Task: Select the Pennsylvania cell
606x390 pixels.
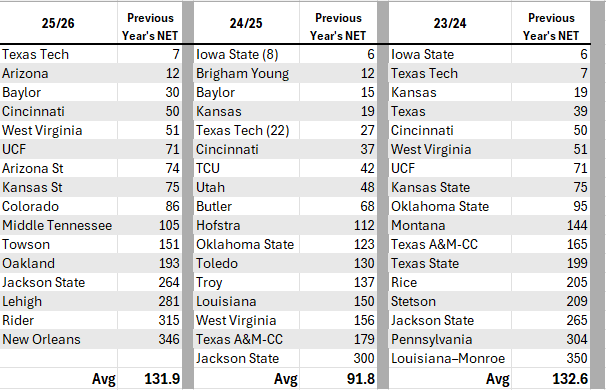Action: pyautogui.click(x=450, y=339)
